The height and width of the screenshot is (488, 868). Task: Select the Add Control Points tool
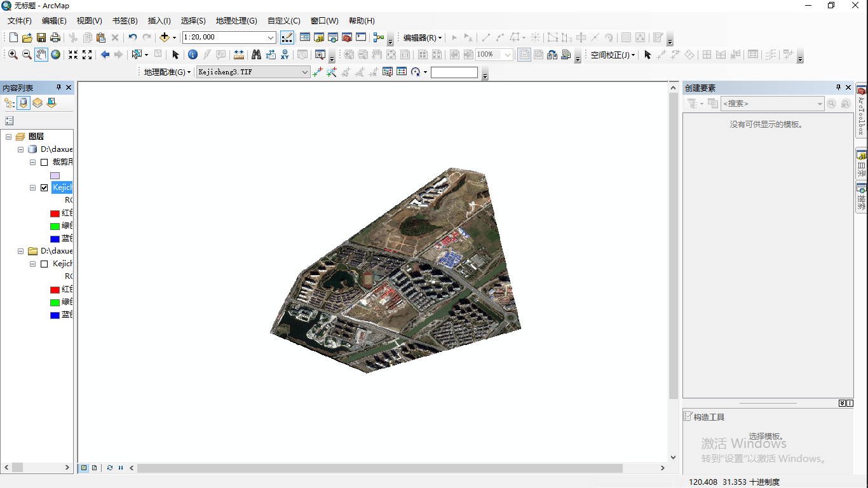pos(318,72)
